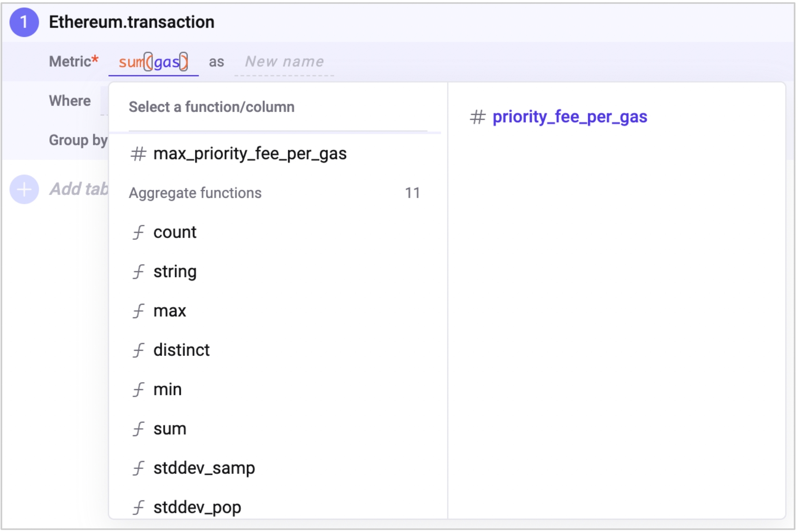799x532 pixels.
Task: Click the hash icon beside priority_fee_per_gas
Action: [478, 117]
